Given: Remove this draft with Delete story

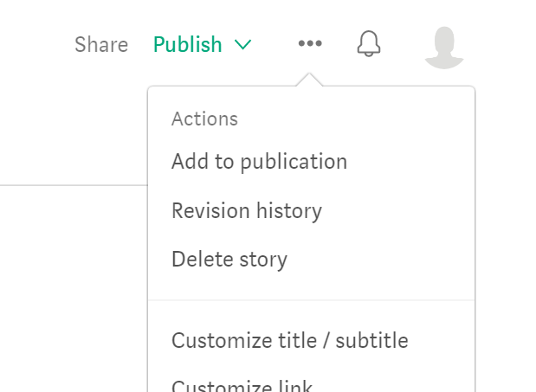Looking at the screenshot, I should tap(229, 259).
